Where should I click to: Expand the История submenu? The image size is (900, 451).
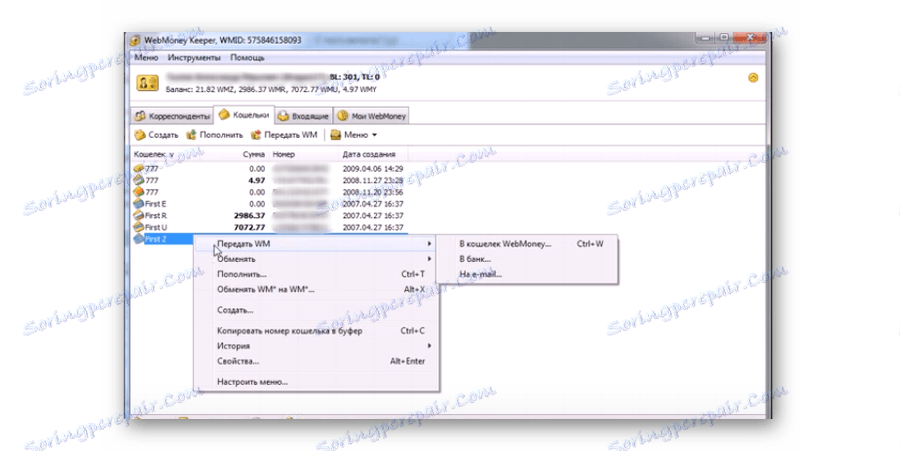point(316,346)
